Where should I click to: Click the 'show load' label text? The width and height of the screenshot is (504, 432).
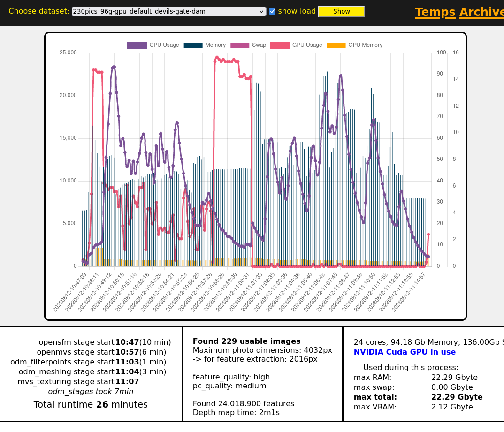pos(297,11)
